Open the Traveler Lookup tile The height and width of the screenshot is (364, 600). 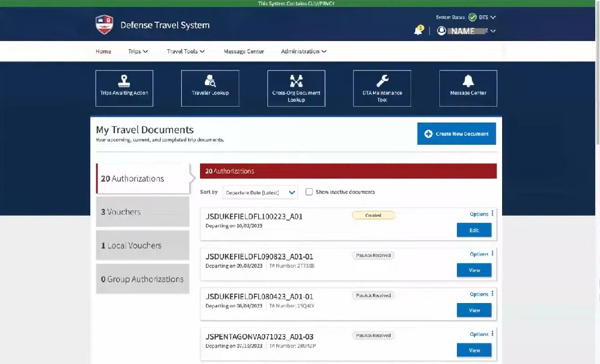point(210,89)
